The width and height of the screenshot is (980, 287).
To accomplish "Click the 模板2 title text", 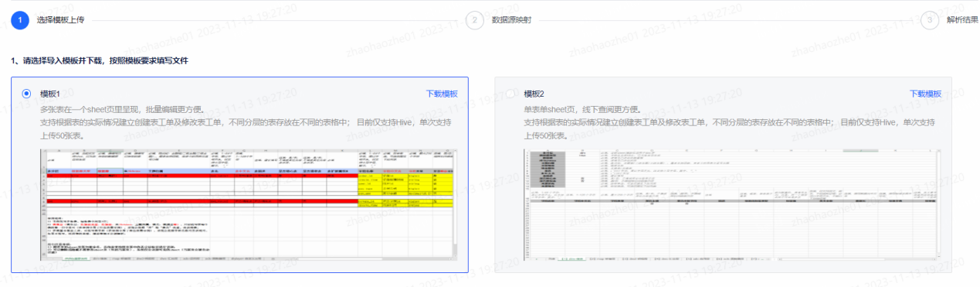I will [534, 94].
